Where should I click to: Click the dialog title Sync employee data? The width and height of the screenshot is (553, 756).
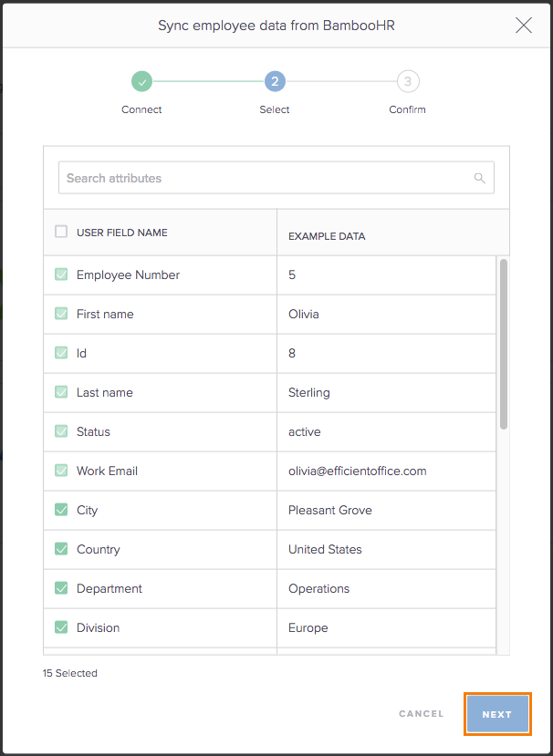[276, 26]
